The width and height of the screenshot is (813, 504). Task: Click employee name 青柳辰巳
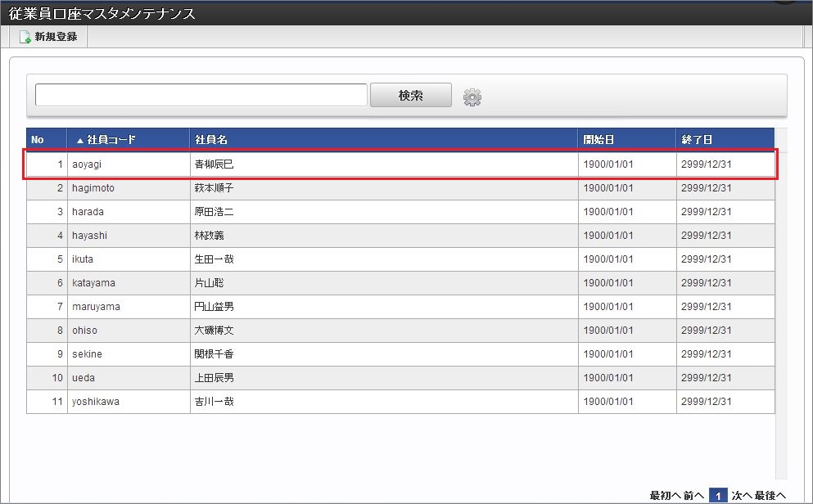coord(215,164)
